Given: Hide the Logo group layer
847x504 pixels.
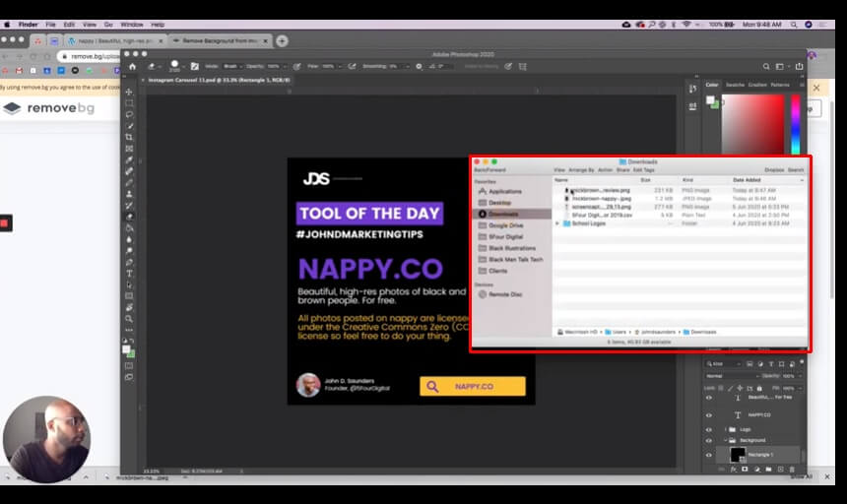Looking at the screenshot, I should pyautogui.click(x=709, y=429).
